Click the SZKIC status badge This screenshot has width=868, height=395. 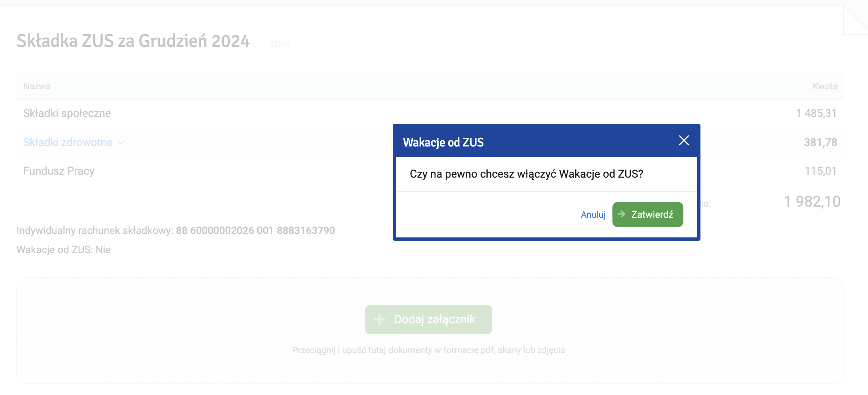click(280, 44)
